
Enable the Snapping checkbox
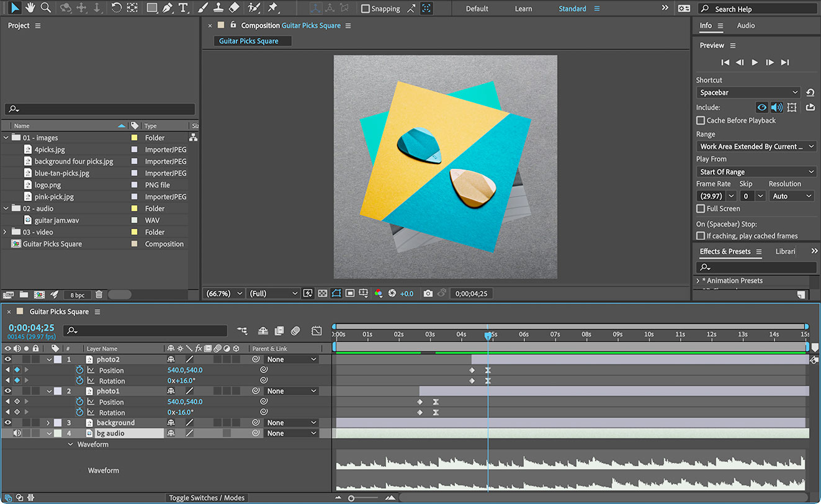click(364, 8)
